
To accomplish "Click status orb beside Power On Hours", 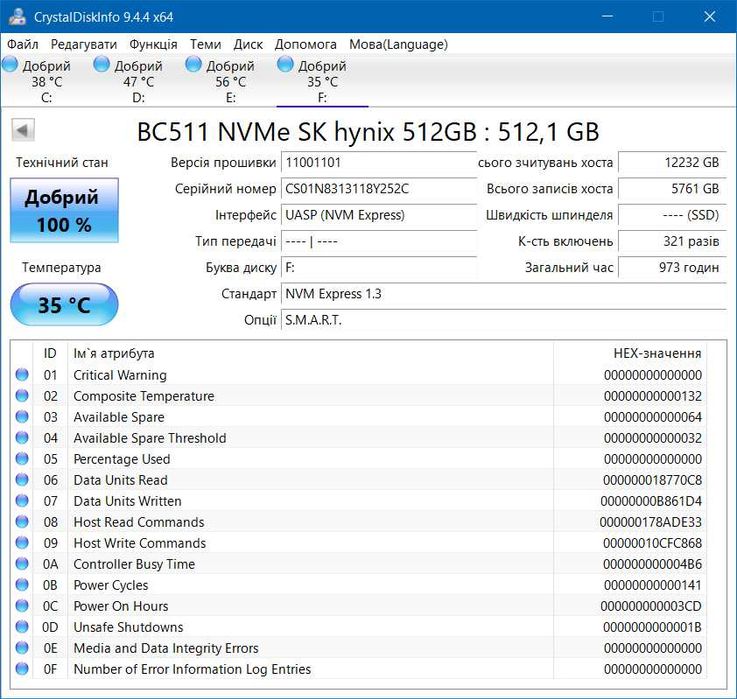I will point(22,605).
